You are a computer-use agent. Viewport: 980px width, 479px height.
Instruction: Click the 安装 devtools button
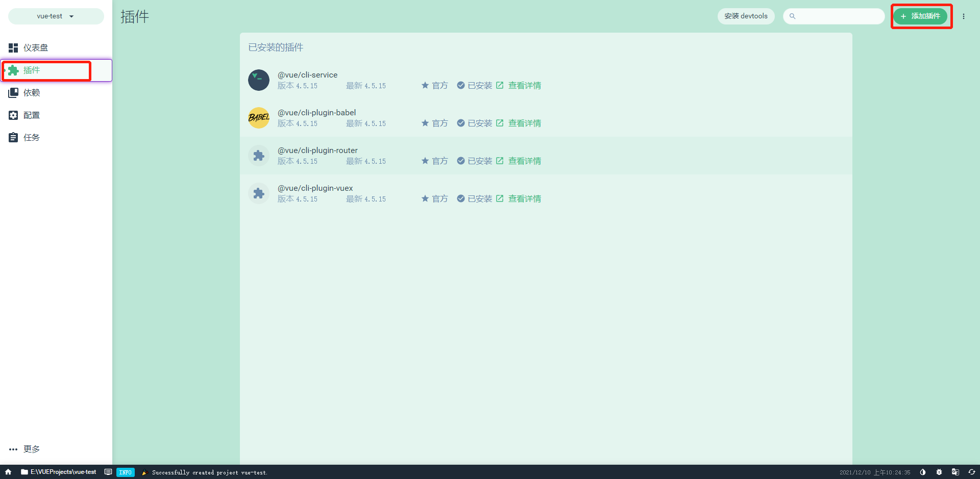pyautogui.click(x=746, y=16)
